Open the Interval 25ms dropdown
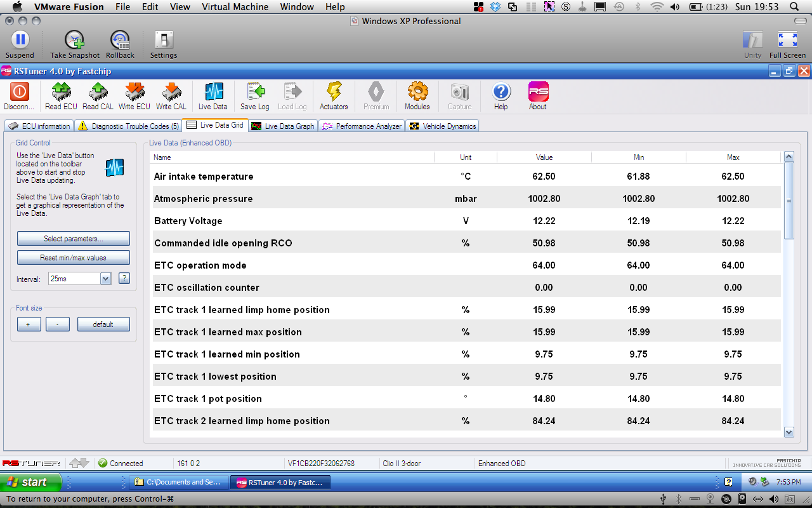The image size is (812, 508). 105,278
